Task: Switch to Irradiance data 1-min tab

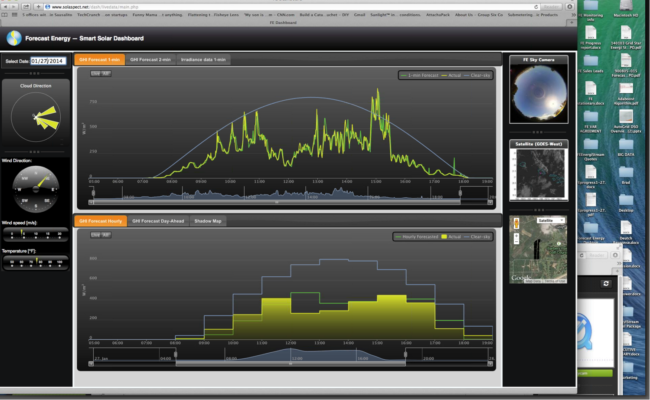Action: point(204,60)
